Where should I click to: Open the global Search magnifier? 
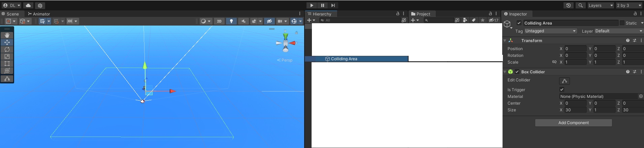pyautogui.click(x=580, y=5)
